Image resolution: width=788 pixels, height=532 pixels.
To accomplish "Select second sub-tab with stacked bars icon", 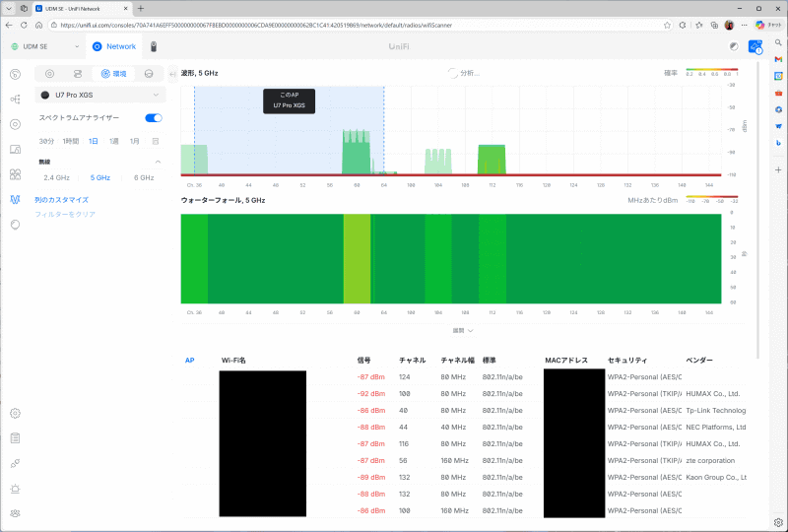I will tap(78, 74).
